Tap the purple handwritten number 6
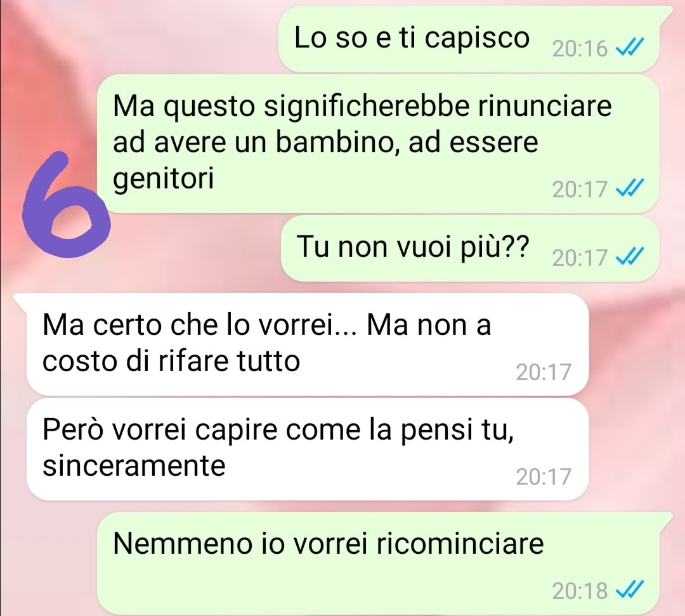Screen dimensions: 685x616 click(67, 204)
